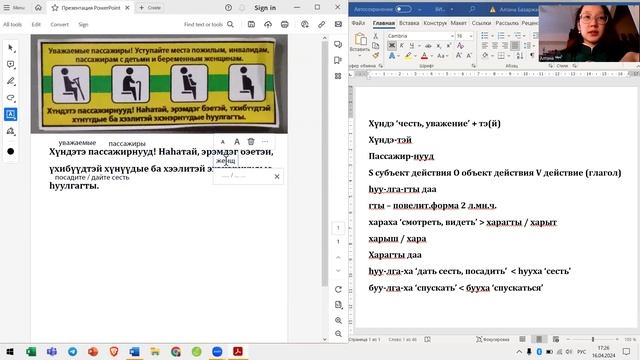This screenshot has width=640, height=360.
Task: Open the comments panel in Acrobat right rail
Action: point(338,44)
